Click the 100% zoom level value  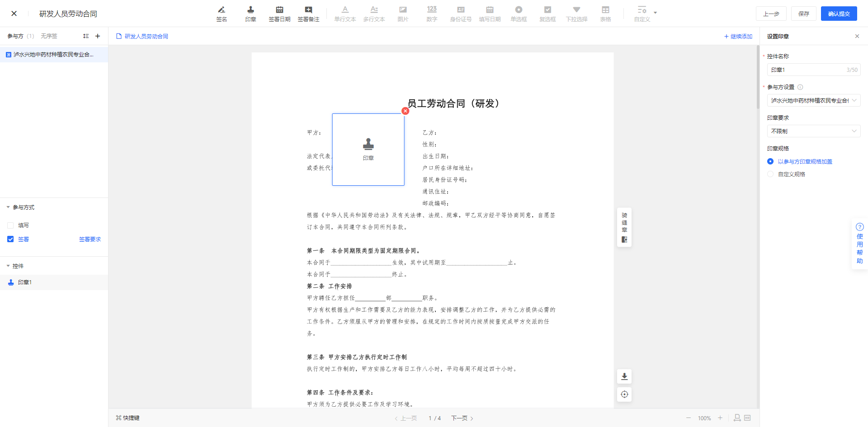point(704,418)
